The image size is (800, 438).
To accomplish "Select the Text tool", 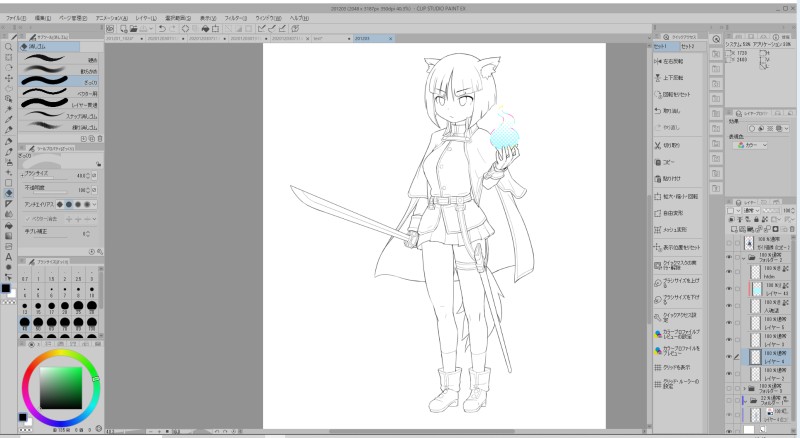I will pos(9,257).
